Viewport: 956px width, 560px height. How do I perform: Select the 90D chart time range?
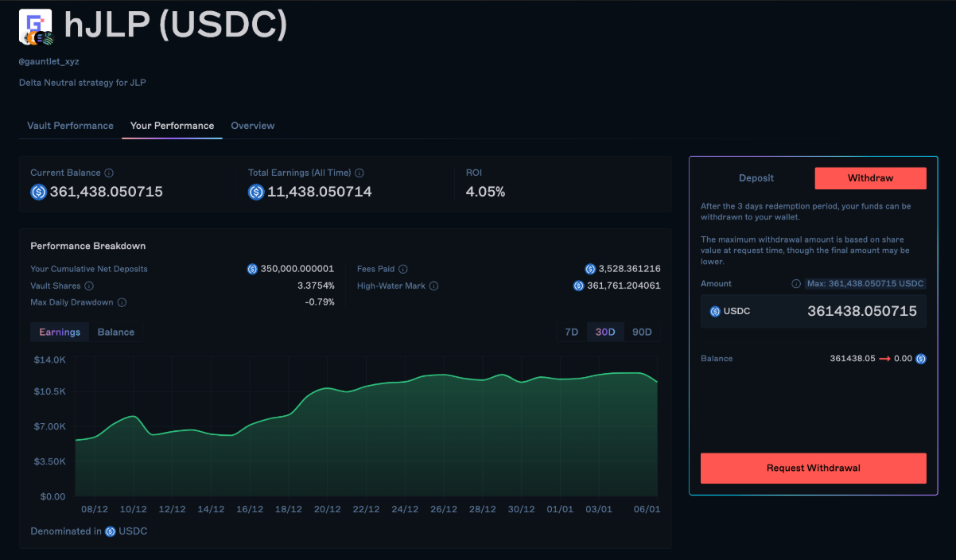coord(642,332)
